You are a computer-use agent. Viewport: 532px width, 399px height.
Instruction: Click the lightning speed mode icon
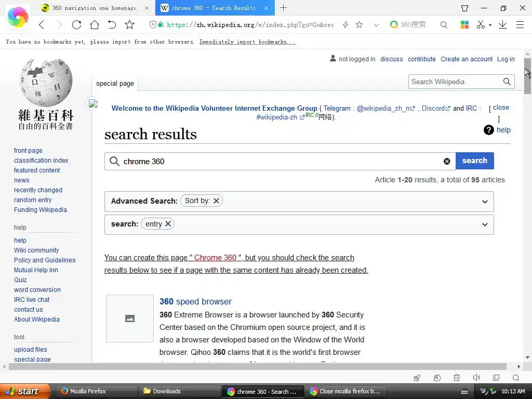345,24
